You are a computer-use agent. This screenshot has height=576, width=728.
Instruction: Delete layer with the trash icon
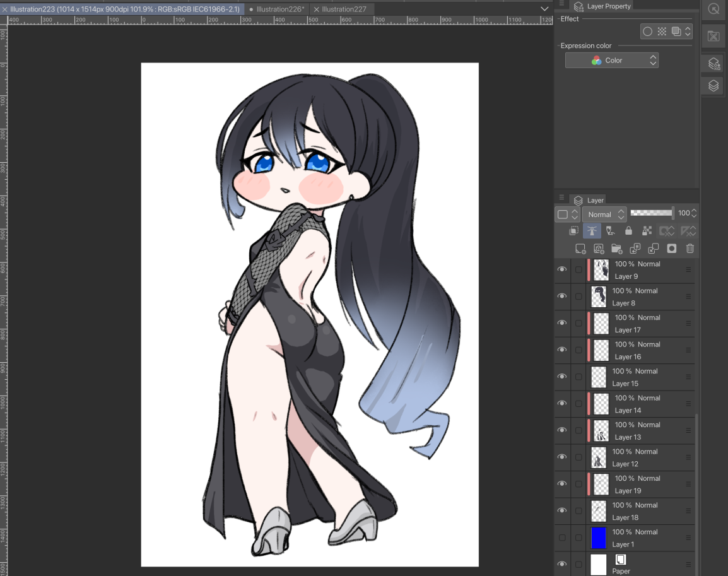[690, 249]
